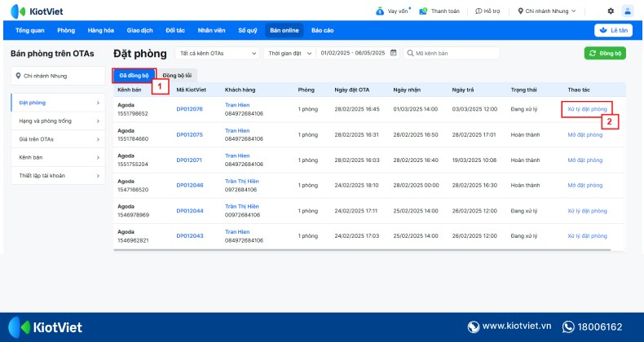Image resolution: width=644 pixels, height=342 pixels.
Task: Open the Giao dịch menu
Action: pyautogui.click(x=139, y=30)
